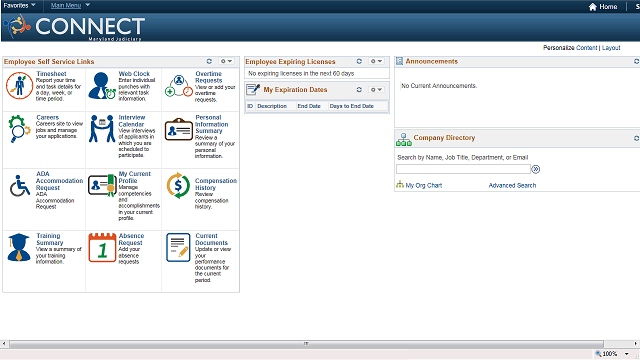Click the CONNECT Maryland Judiciary logo
Viewport: 640px width, 360px height.
point(74,27)
